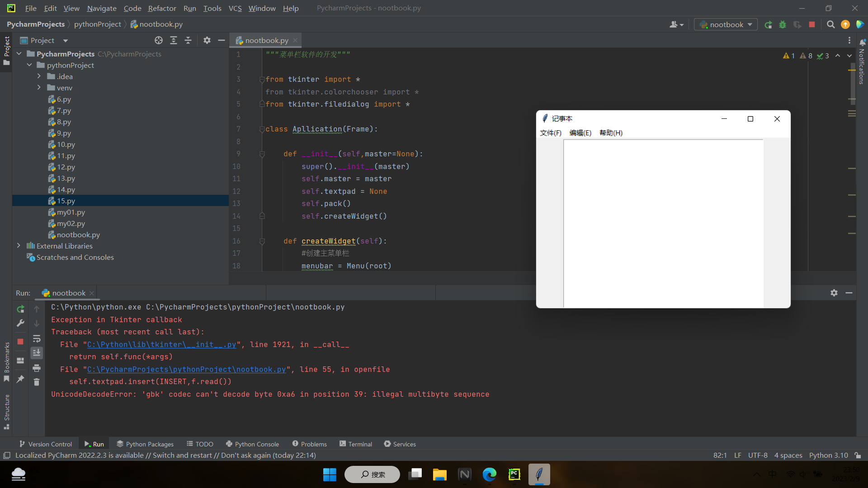Image resolution: width=868 pixels, height=488 pixels.
Task: Click the orange IDE update icon
Action: (845, 24)
